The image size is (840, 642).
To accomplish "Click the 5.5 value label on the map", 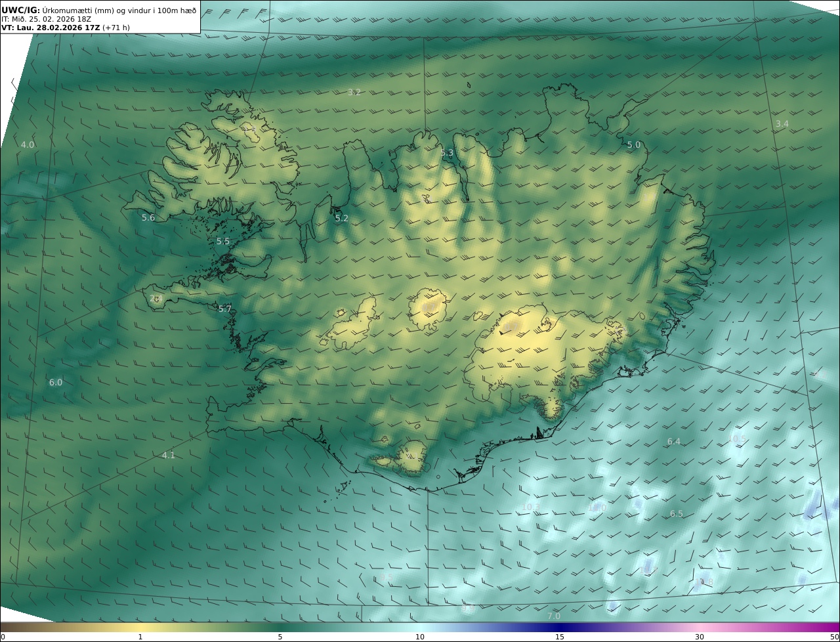I will 223,241.
